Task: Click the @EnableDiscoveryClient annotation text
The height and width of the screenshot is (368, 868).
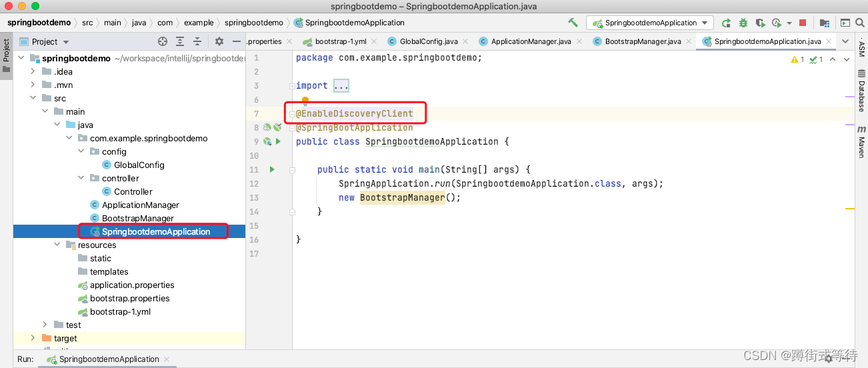Action: (x=355, y=113)
